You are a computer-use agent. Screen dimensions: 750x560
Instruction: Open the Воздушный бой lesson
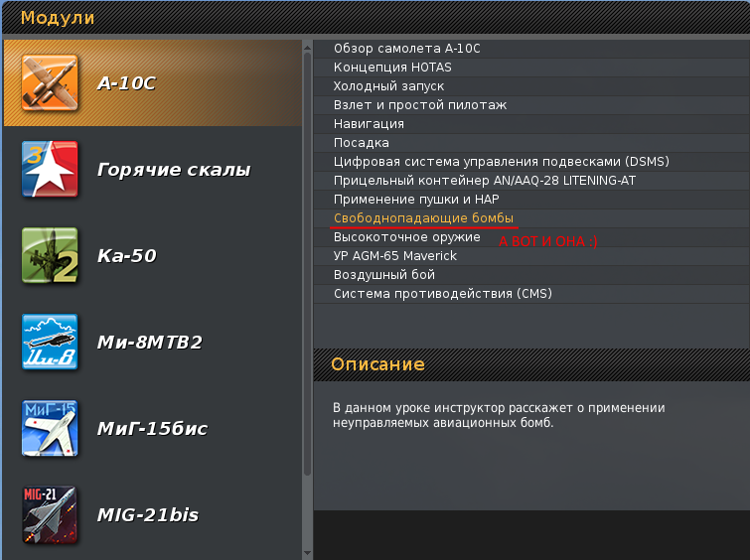point(384,275)
